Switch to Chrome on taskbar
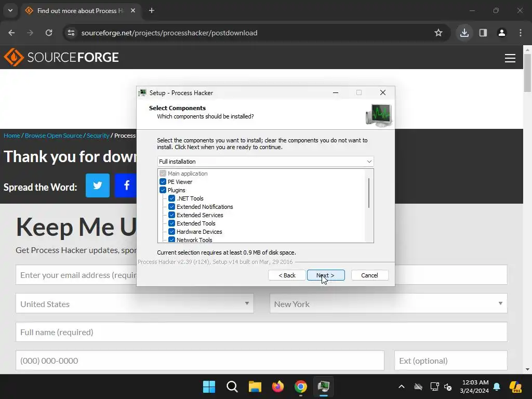The image size is (532, 399). click(x=301, y=387)
